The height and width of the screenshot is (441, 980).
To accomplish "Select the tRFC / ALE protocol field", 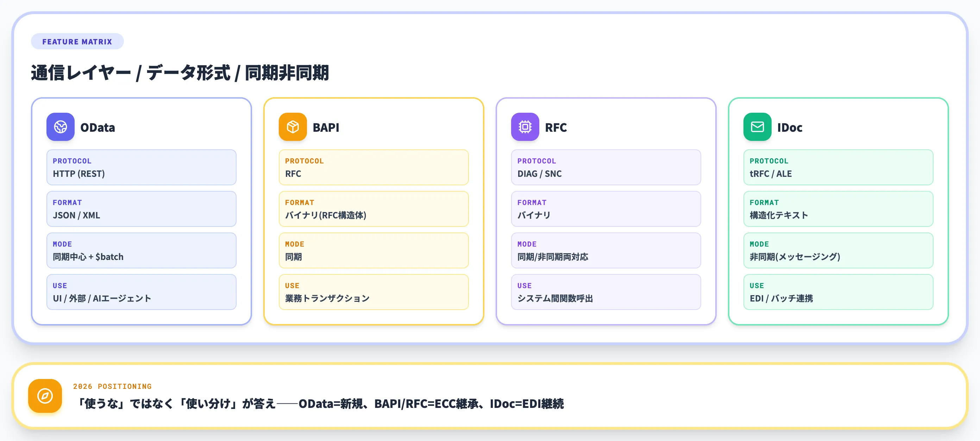I will pos(838,167).
